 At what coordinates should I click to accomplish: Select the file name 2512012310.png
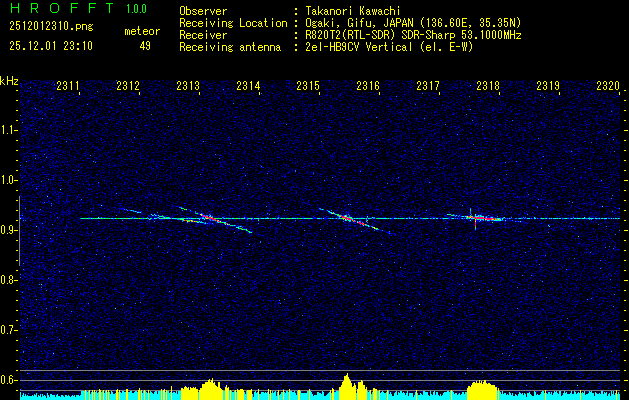51,27
